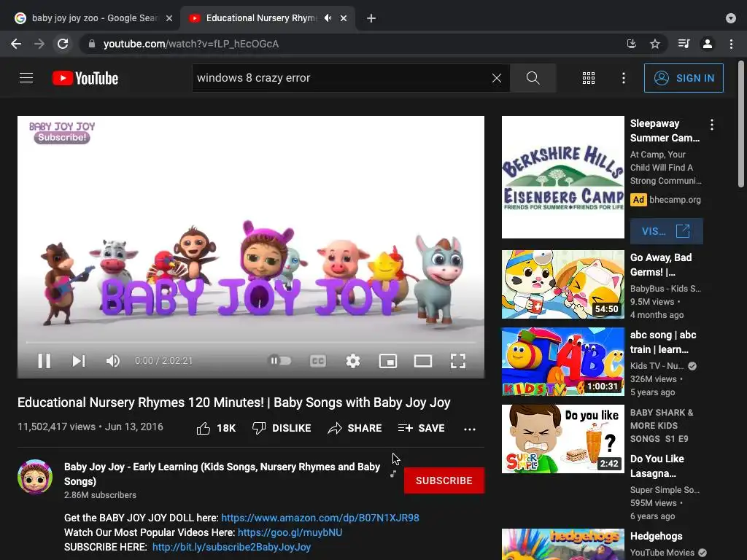This screenshot has width=747, height=560.
Task: Open the abc song | abc train title
Action: point(663,342)
